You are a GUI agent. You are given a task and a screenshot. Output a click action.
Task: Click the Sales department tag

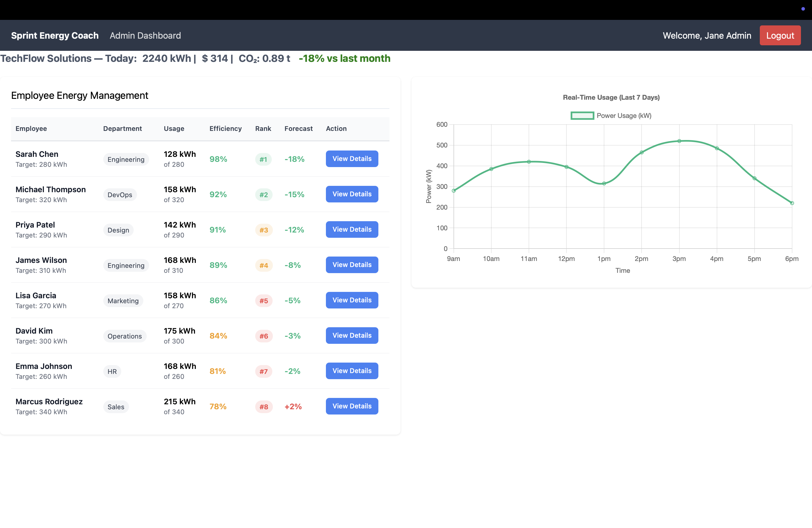coord(116,407)
